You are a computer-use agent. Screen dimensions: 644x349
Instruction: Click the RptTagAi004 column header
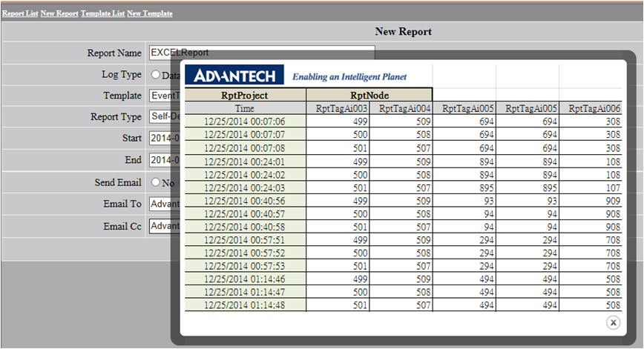(x=401, y=108)
